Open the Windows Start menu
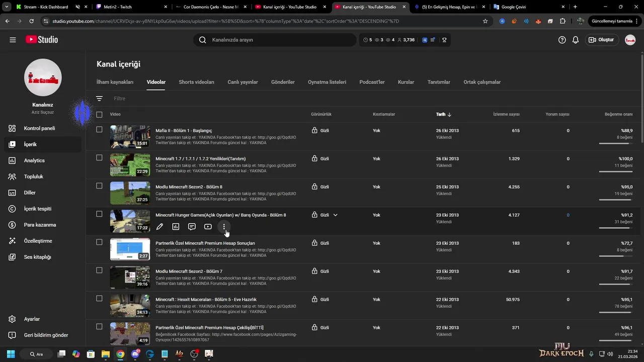Image resolution: width=644 pixels, height=362 pixels. (11, 354)
